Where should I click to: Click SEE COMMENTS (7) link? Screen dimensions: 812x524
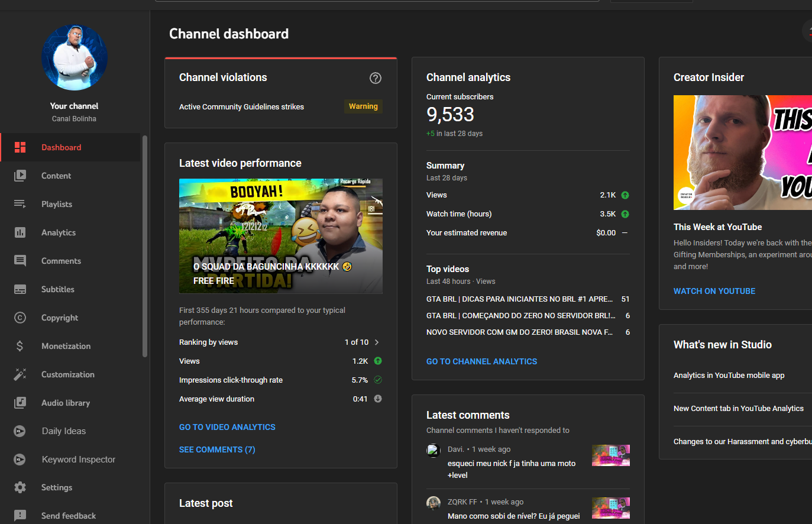coord(217,449)
